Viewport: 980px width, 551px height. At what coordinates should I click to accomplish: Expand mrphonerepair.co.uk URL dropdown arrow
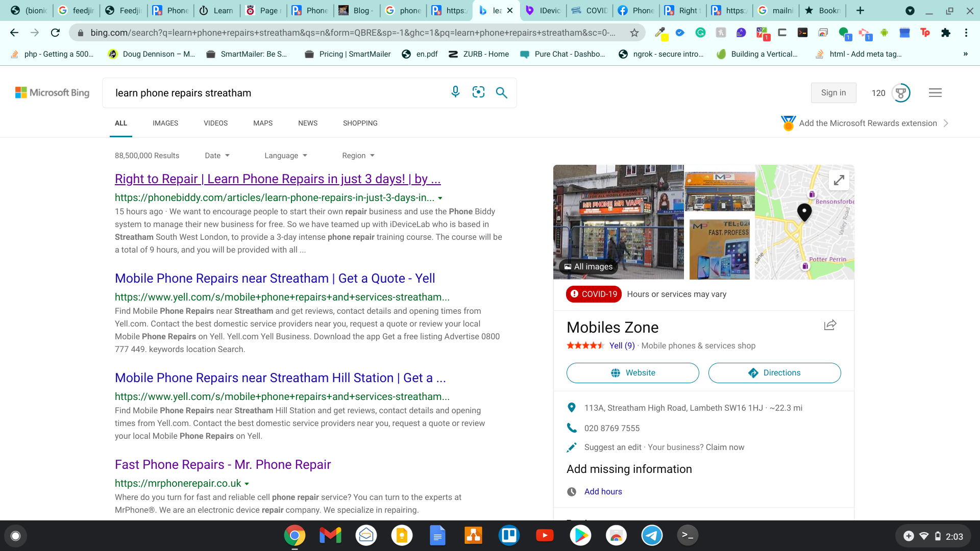pos(247,484)
